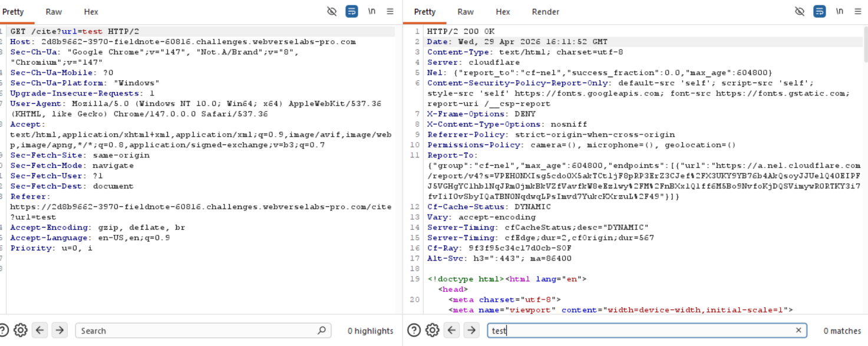Open the response Hex tab
Image resolution: width=868 pixels, height=346 pixels.
point(503,12)
